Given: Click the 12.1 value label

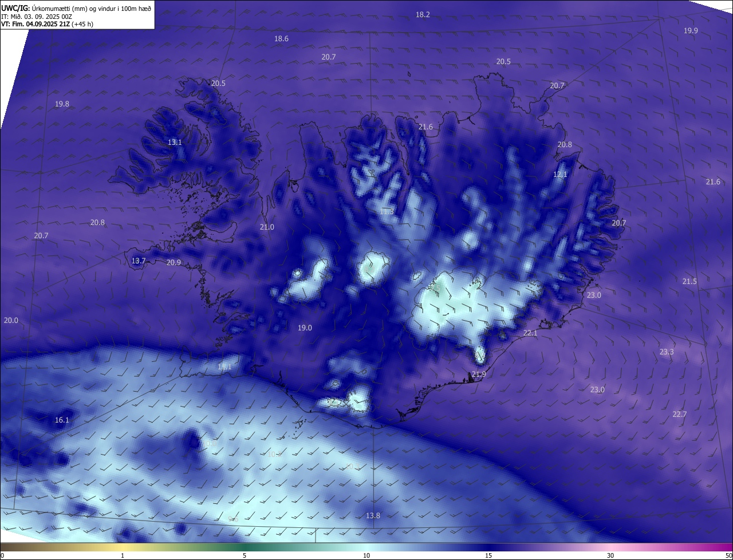Looking at the screenshot, I should click(x=560, y=174).
